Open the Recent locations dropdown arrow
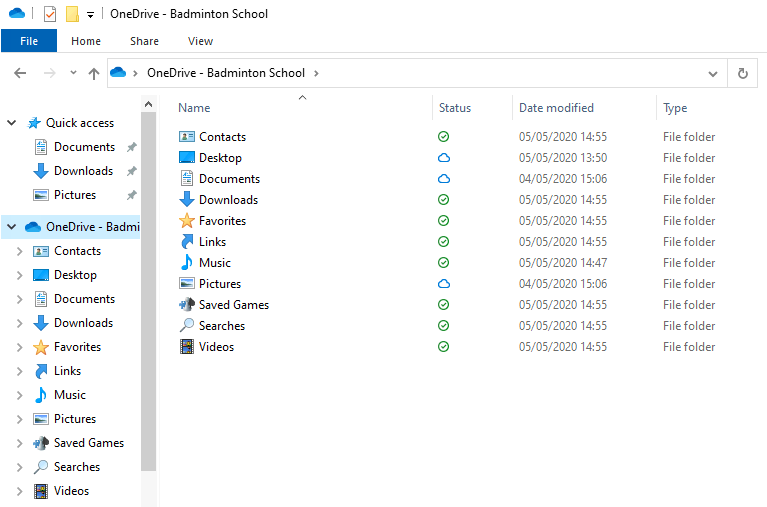767x507 pixels. click(73, 73)
